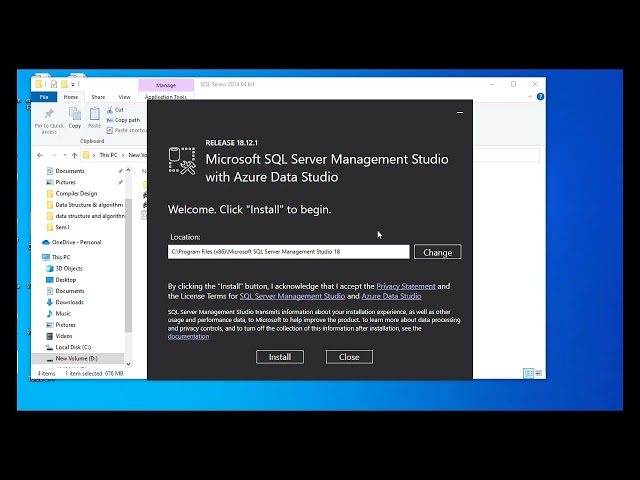
Task: Maximize the File Explorer window
Action: coord(513,84)
